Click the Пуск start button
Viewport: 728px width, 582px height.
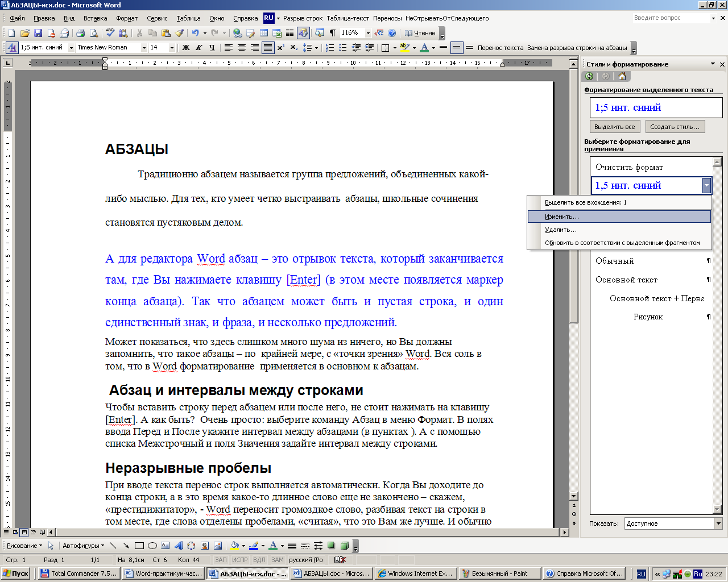[x=16, y=573]
